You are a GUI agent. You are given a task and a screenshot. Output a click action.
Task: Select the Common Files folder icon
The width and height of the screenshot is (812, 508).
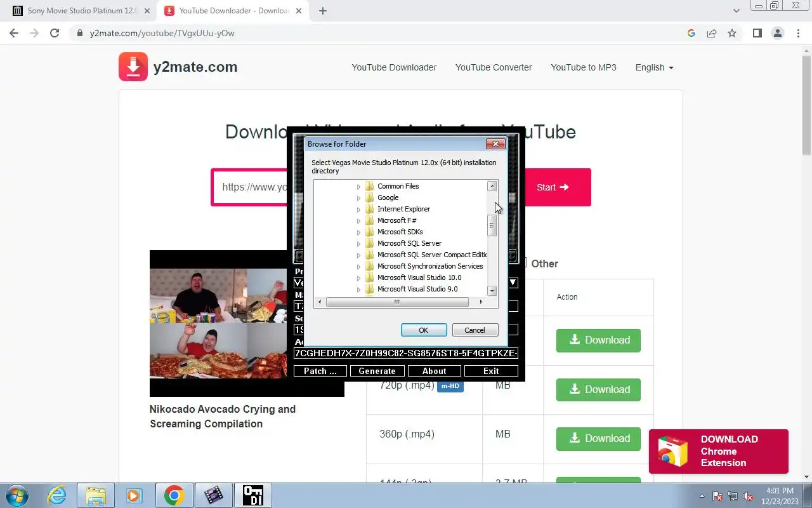[370, 186]
